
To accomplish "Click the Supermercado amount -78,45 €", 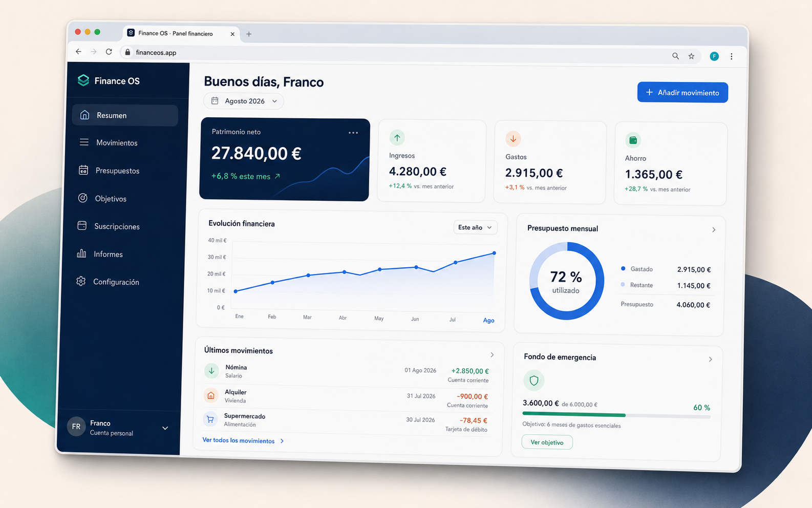I will [x=474, y=420].
